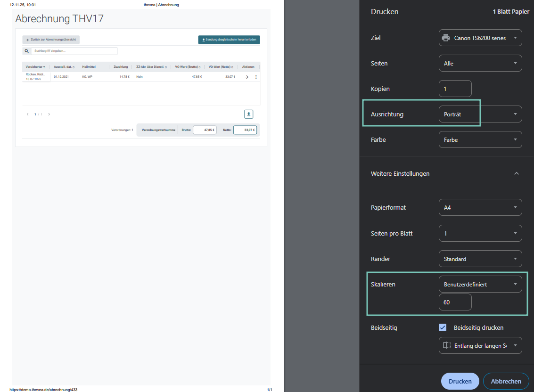Click the printer icon in Ziel field
534x392 pixels.
click(x=446, y=38)
